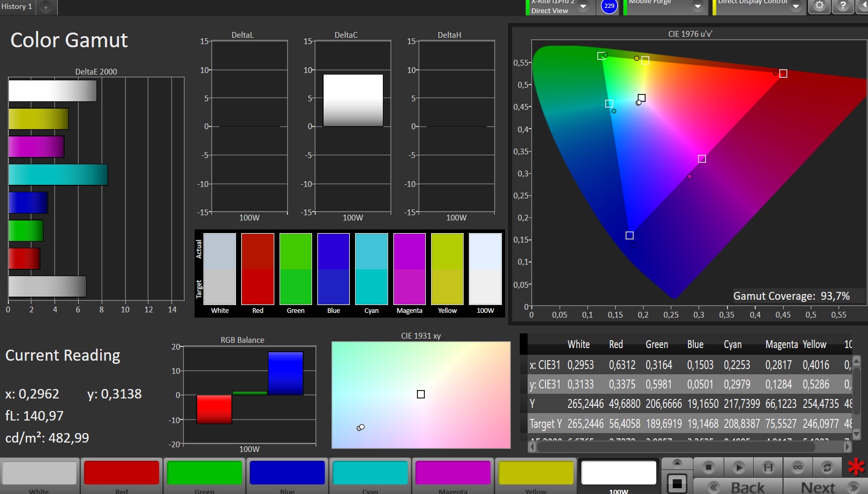The image size is (868, 494).
Task: Click Green Y value 206,6666
Action: pos(663,404)
